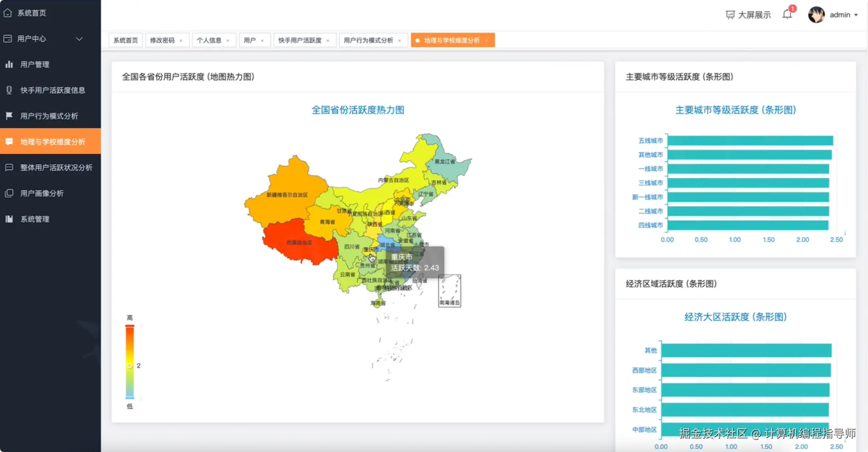Close the 修改密码 tab
This screenshot has height=452, width=868.
pos(181,40)
